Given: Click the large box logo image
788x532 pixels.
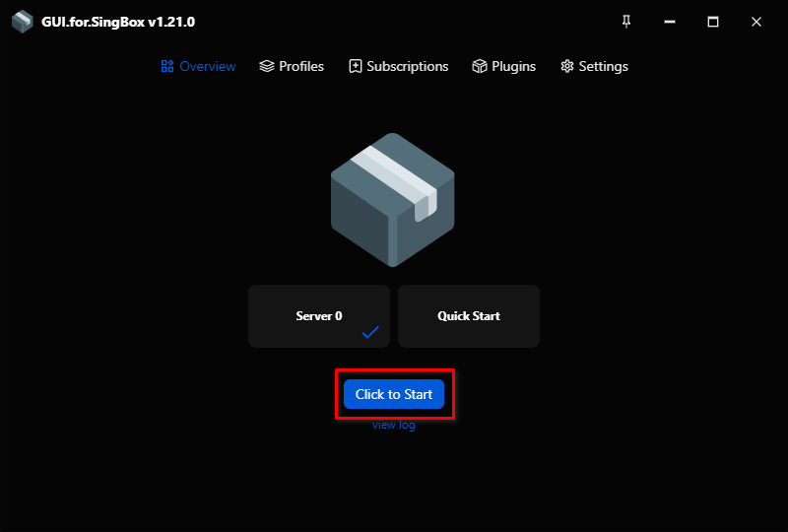Looking at the screenshot, I should 392,200.
